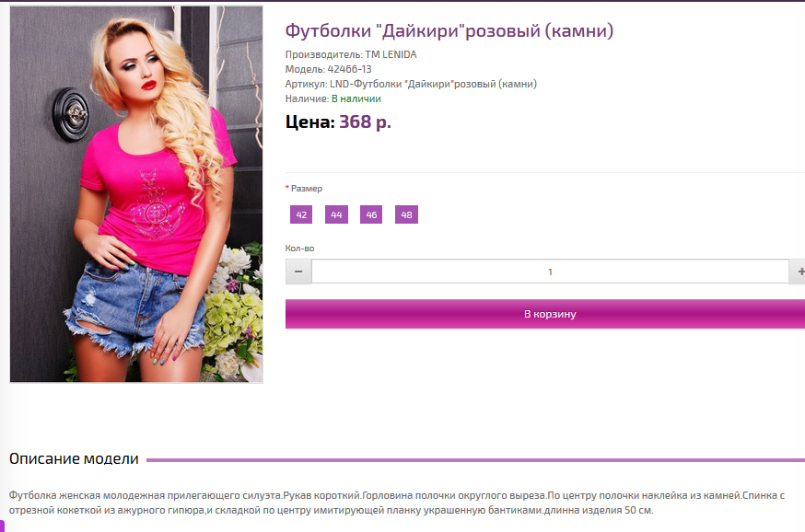Click the price 368 р.

click(365, 122)
